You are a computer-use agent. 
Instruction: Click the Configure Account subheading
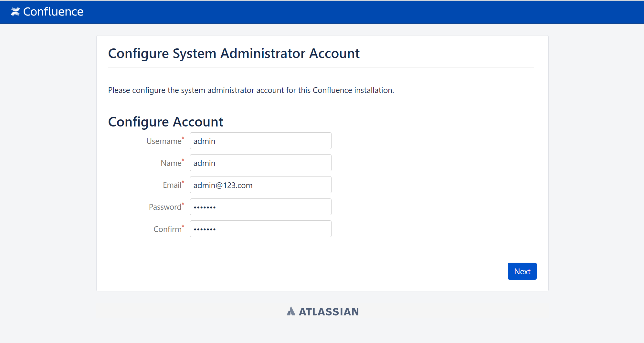pos(165,122)
